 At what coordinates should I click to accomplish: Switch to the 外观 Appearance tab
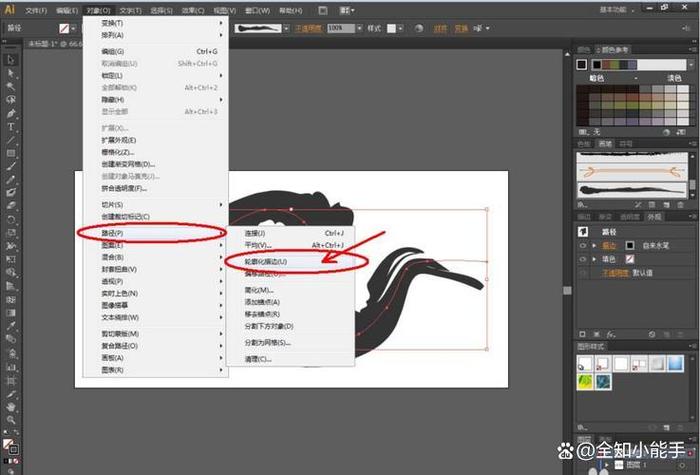pos(654,217)
